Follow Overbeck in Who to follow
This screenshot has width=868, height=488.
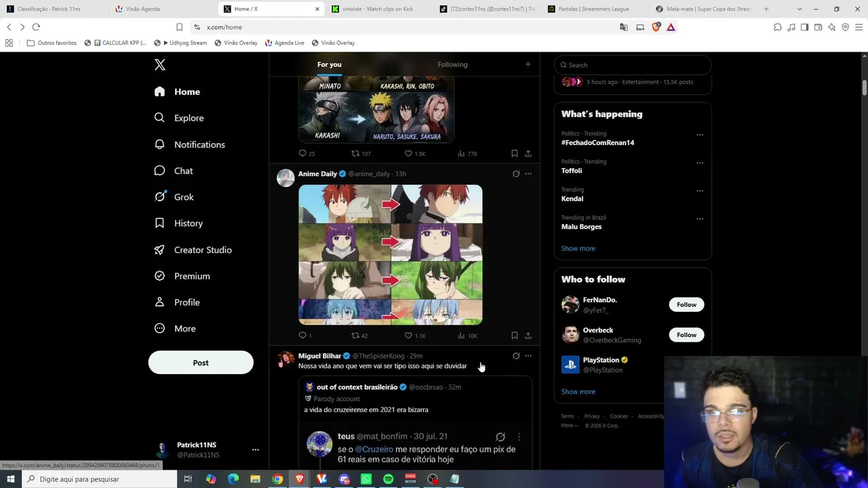point(686,335)
